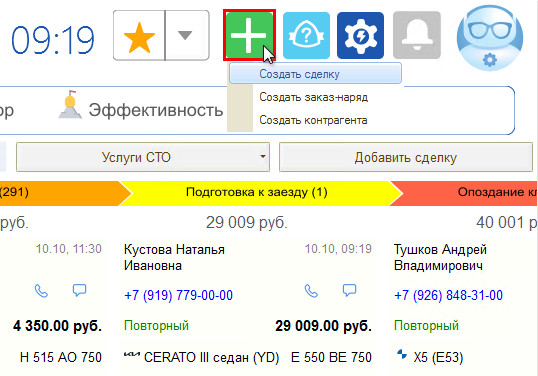Viewport: 538px width, 376px height.
Task: Click the stage total 29 009 руб.
Action: 247,223
